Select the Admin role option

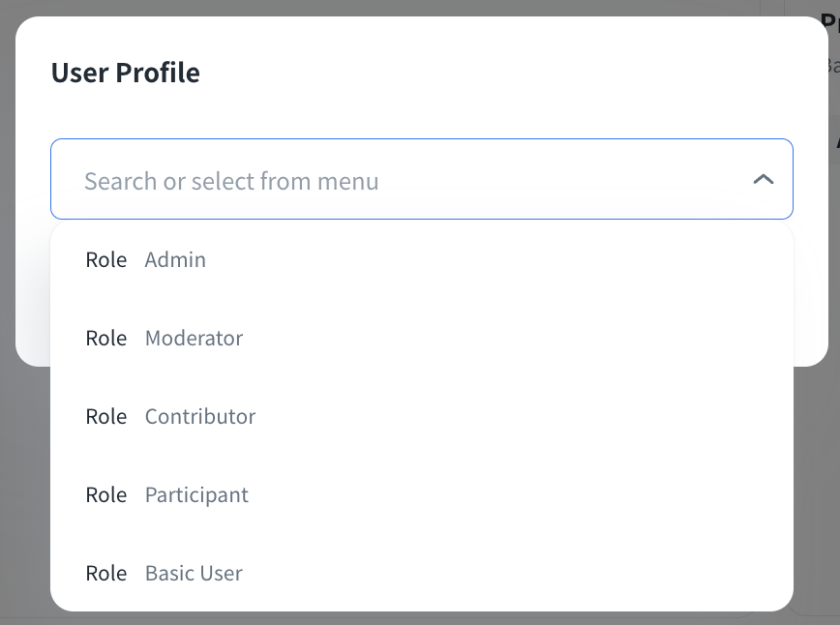coord(421,260)
